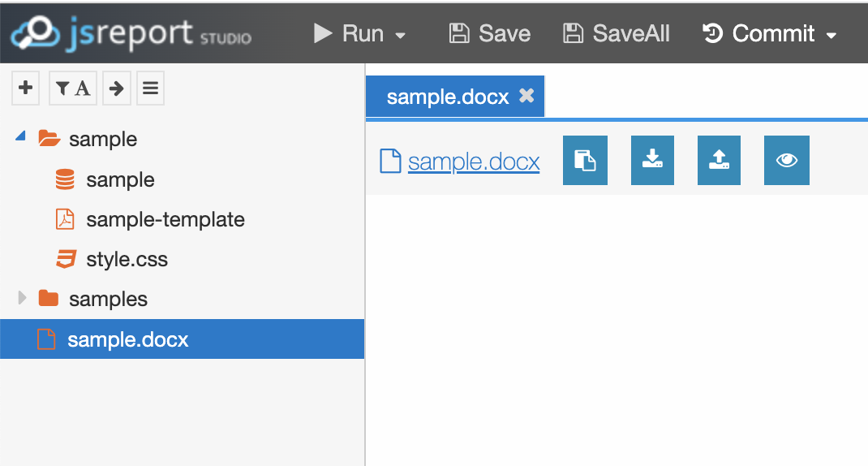The image size is (868, 466).
Task: Click the Save button
Action: coord(489,33)
